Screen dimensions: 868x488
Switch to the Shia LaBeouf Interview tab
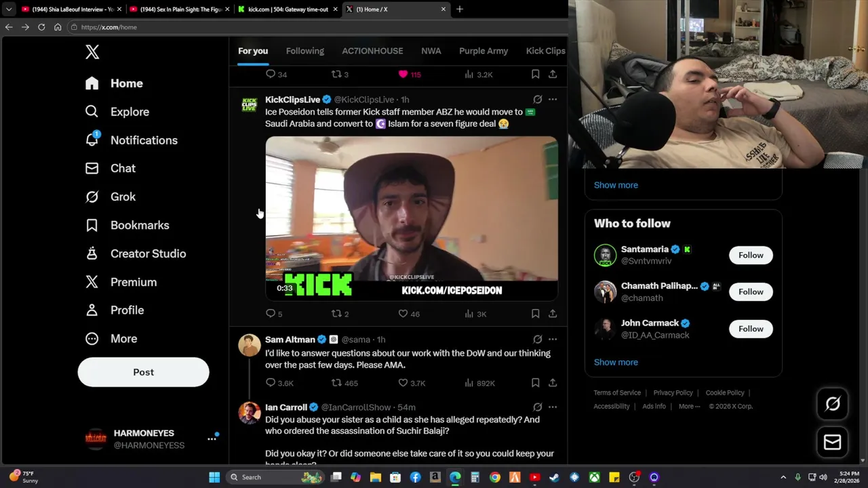pos(71,9)
